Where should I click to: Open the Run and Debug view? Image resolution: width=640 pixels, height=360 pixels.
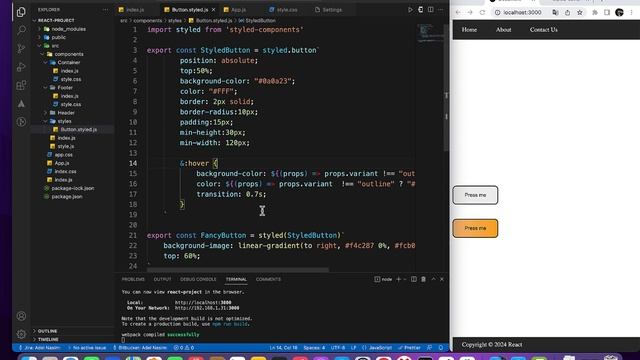[21, 67]
